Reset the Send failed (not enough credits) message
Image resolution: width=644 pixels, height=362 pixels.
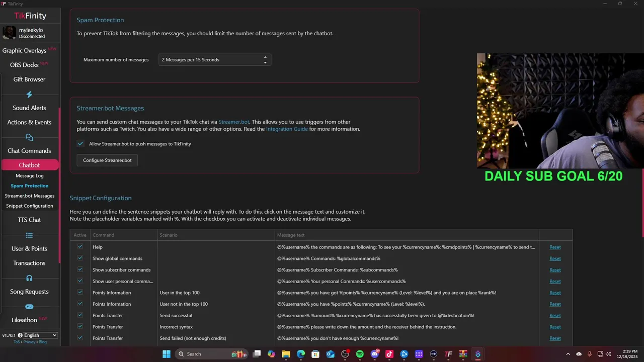coord(555,338)
